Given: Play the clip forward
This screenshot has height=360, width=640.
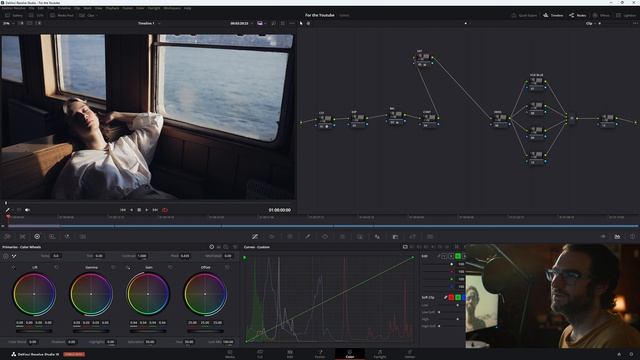Looking at the screenshot, I should coord(147,210).
